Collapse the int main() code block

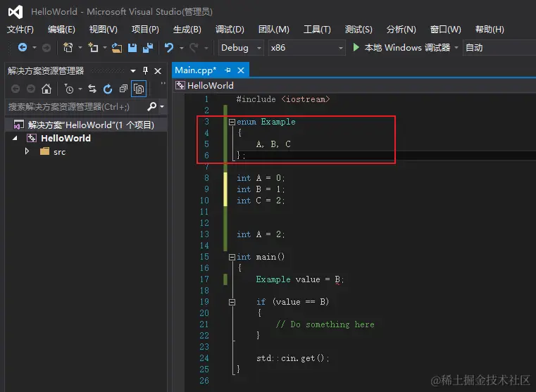[232, 257]
